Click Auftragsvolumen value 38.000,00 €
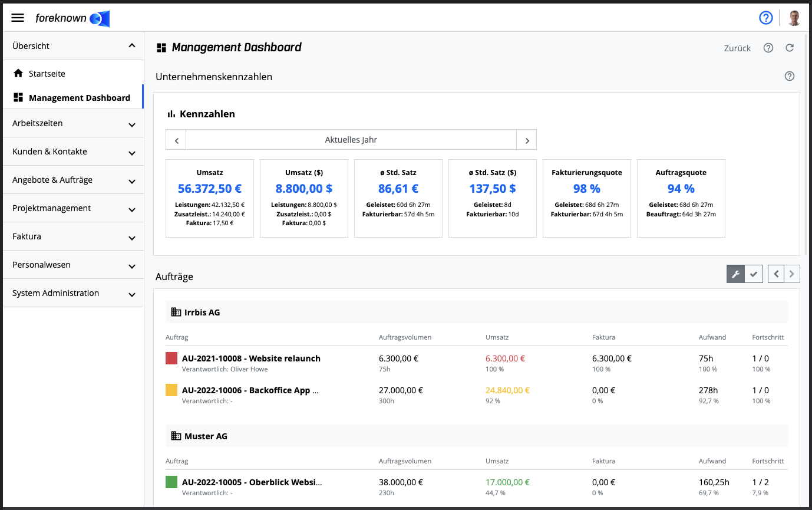This screenshot has width=812, height=510. pyautogui.click(x=401, y=482)
